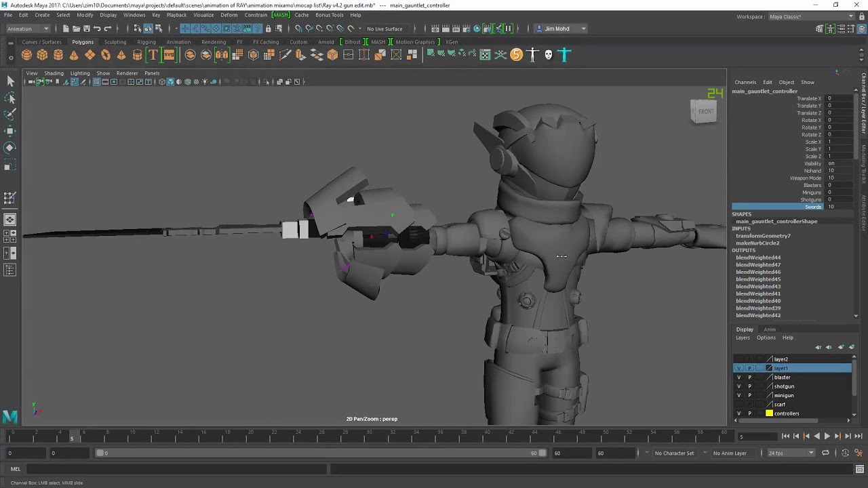Toggle playback P box for blaster layer
The image size is (868, 488).
[749, 378]
